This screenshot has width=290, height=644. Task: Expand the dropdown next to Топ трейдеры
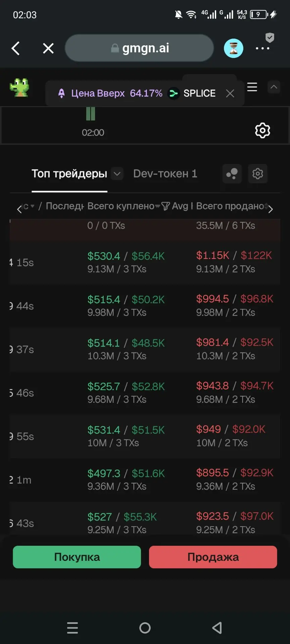tap(117, 174)
